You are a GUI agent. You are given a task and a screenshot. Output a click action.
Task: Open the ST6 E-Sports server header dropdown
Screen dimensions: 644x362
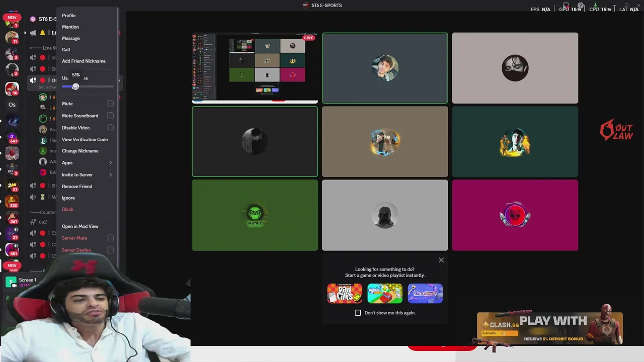click(43, 19)
